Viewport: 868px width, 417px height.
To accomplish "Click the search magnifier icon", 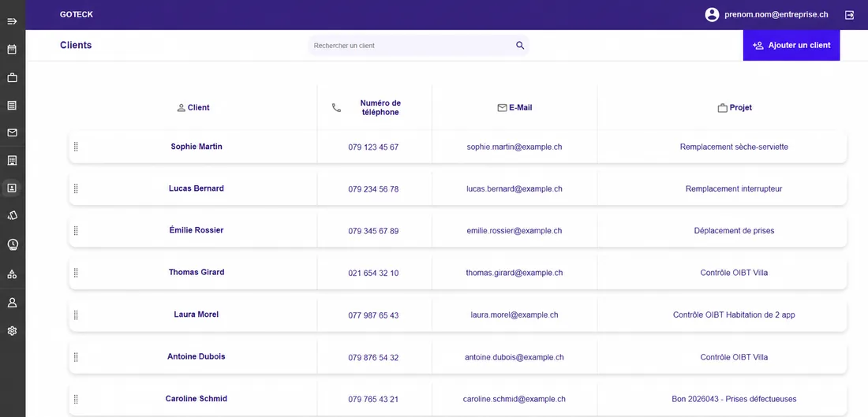I will [520, 46].
